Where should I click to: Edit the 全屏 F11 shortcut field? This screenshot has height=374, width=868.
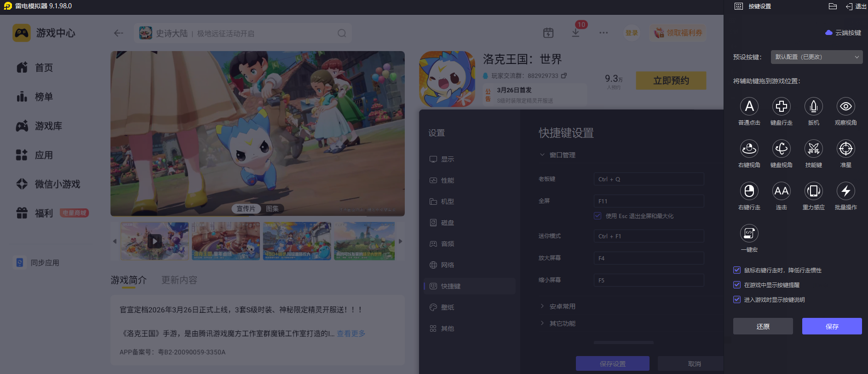649,201
